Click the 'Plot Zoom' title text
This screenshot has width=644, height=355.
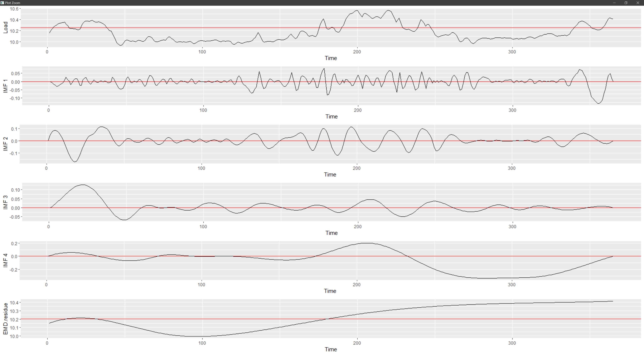pyautogui.click(x=13, y=3)
